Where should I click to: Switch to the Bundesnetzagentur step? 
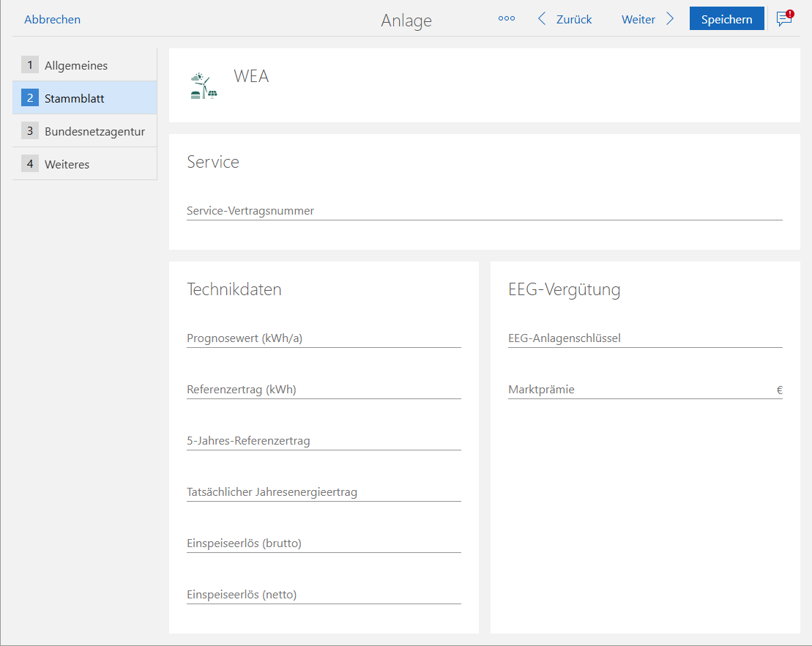(84, 132)
